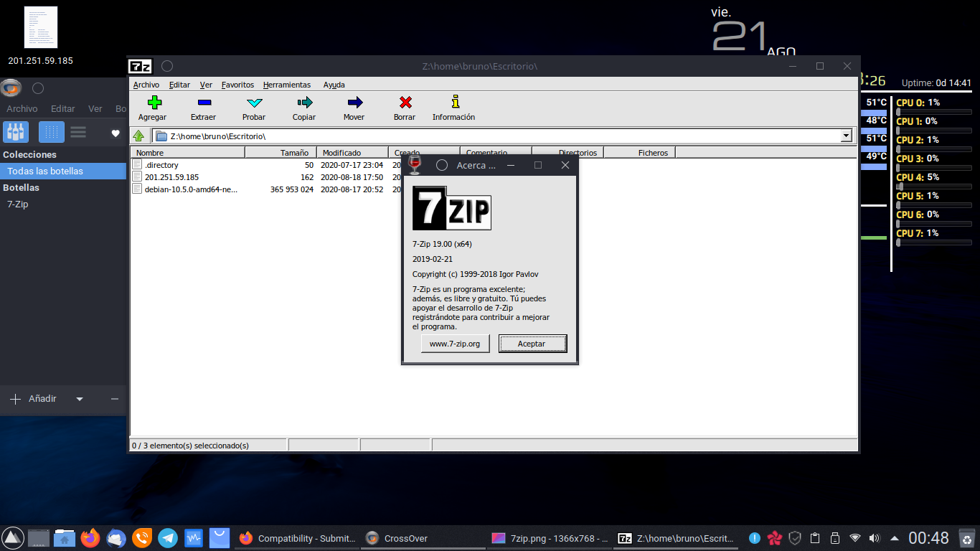Click the clipboard tray icon
The height and width of the screenshot is (551, 980).
click(815, 538)
